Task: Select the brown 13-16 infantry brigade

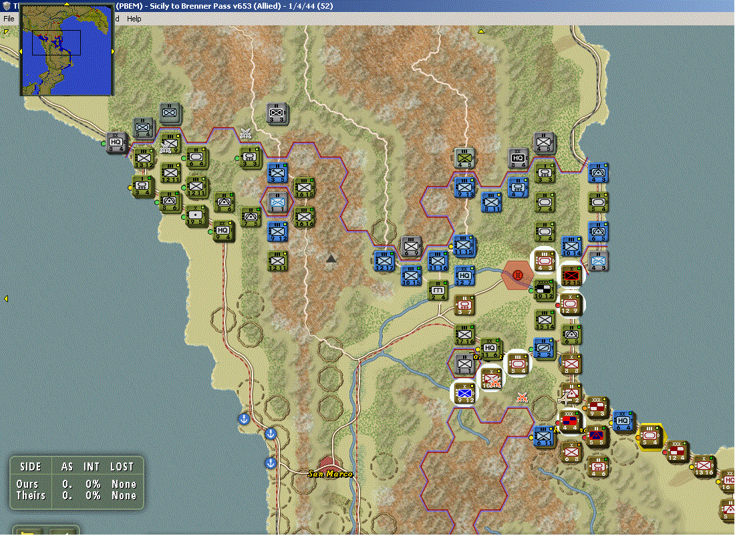Action: (703, 465)
